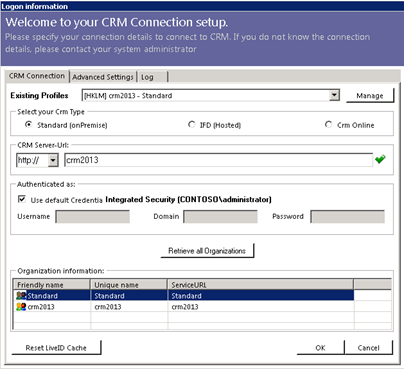
Task: Click the Password input field
Action: tap(347, 217)
